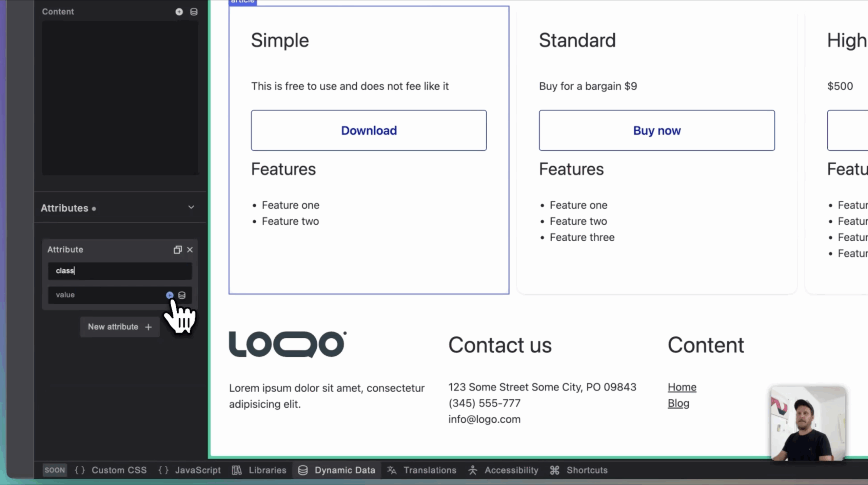Image resolution: width=868 pixels, height=485 pixels.
Task: Remove the class attribute
Action: [190, 250]
